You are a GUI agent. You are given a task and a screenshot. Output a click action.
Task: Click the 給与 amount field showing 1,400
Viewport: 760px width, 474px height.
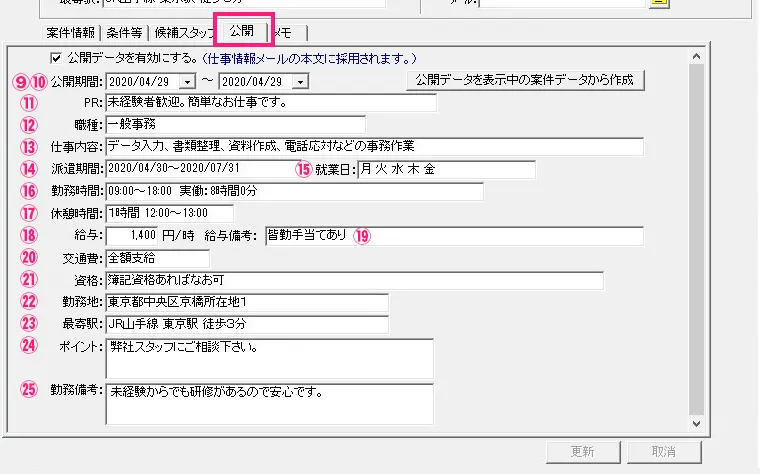[132, 236]
